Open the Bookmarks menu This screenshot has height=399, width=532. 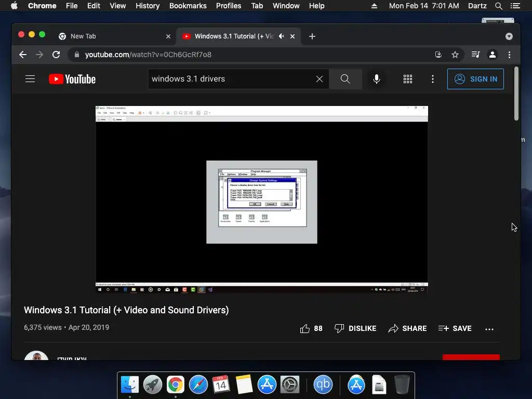point(188,6)
